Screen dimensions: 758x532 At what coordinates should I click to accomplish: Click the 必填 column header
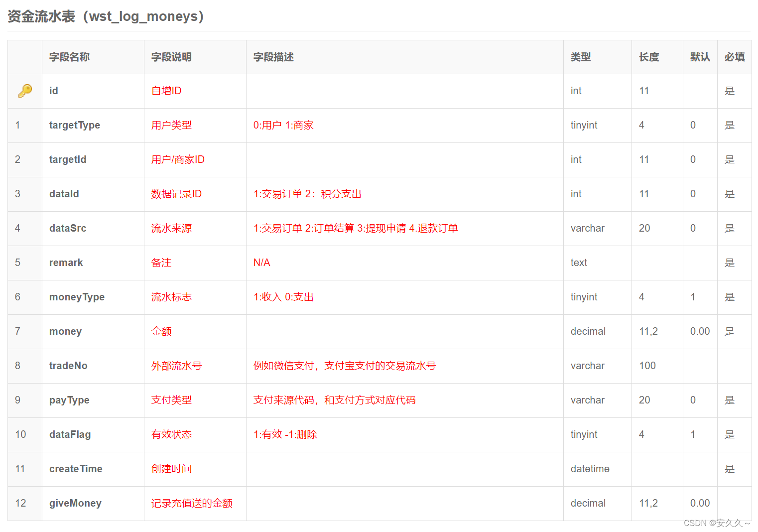point(735,57)
